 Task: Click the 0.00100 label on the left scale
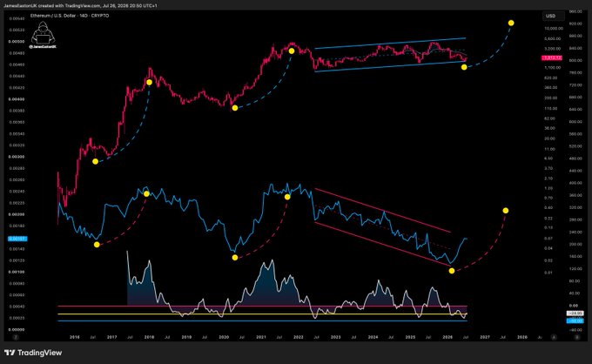coord(17,272)
